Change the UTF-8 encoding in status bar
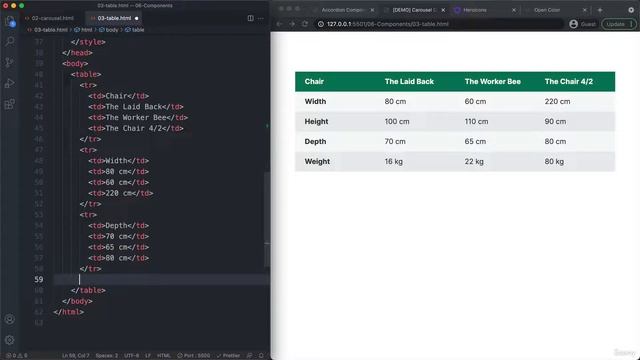 point(131,356)
